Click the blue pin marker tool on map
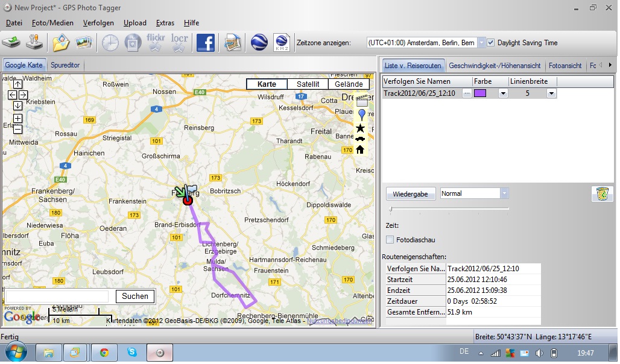The width and height of the screenshot is (620, 364). tap(361, 115)
